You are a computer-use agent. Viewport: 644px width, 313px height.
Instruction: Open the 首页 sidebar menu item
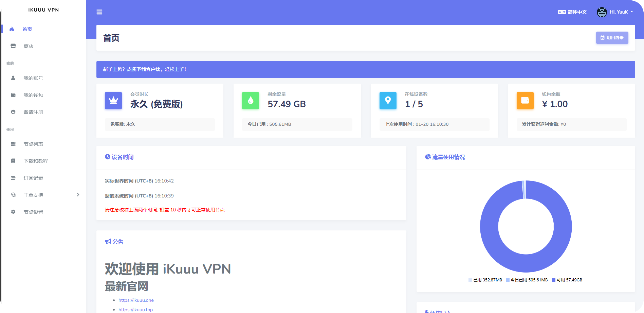27,29
